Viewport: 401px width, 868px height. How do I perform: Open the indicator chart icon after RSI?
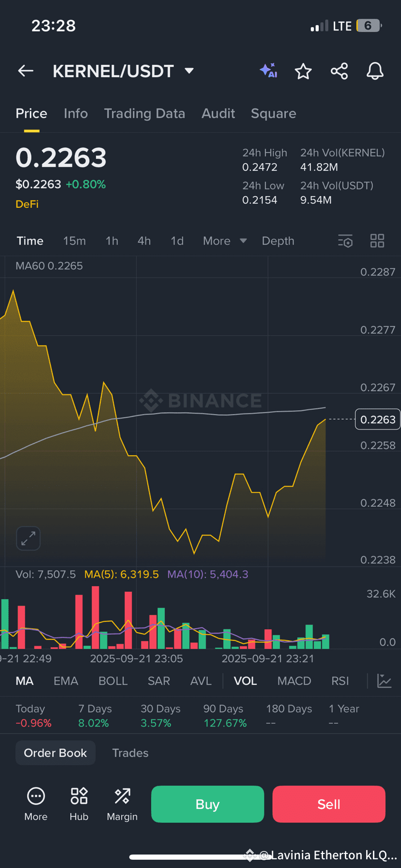point(384,681)
